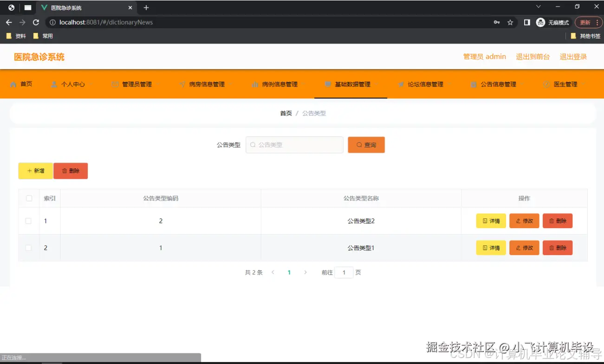Screen dimensions: 604x364
Task: Click the 新增 button to add record
Action: coord(35,171)
